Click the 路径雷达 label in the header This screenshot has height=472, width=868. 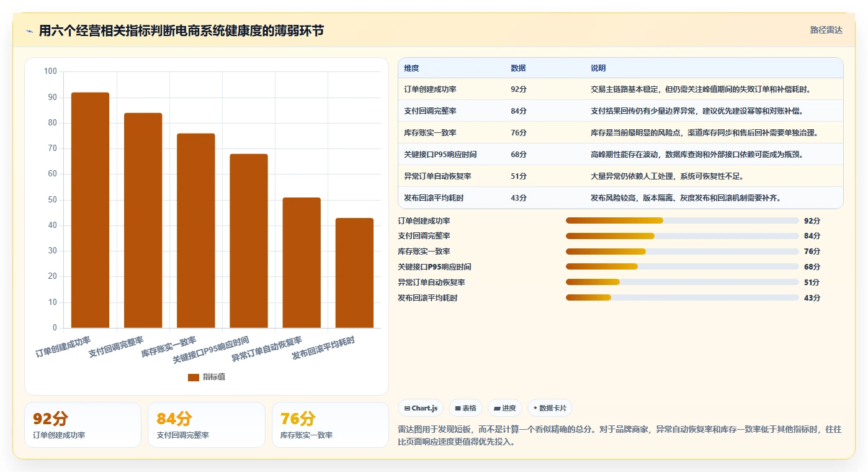(x=826, y=30)
